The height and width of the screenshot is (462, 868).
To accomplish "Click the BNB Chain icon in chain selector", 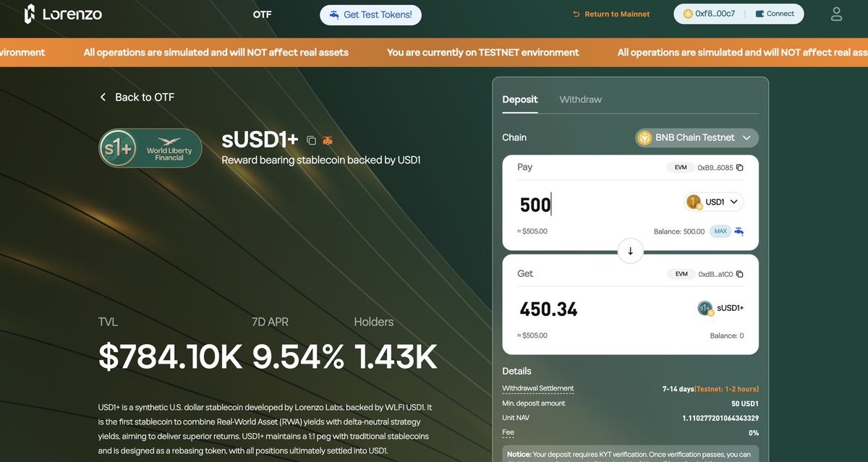I will tap(644, 137).
